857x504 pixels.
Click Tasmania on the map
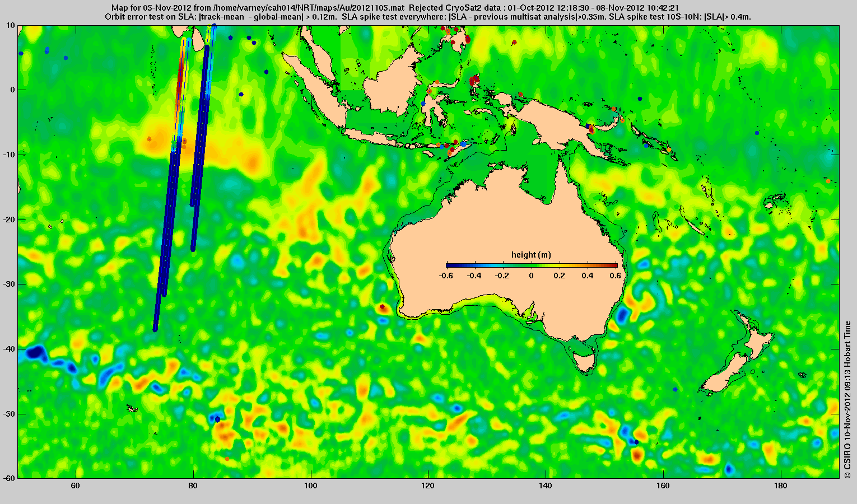pos(585,362)
